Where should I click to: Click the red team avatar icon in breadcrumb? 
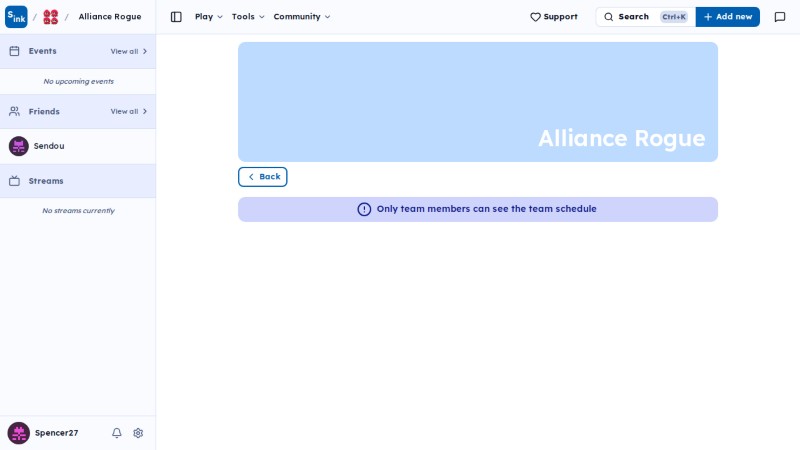pos(51,17)
